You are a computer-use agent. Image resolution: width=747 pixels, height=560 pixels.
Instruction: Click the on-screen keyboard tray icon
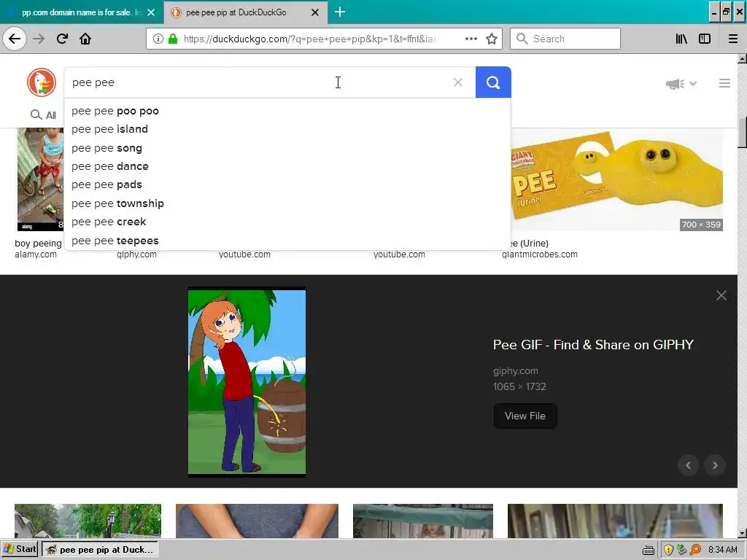[x=649, y=550]
